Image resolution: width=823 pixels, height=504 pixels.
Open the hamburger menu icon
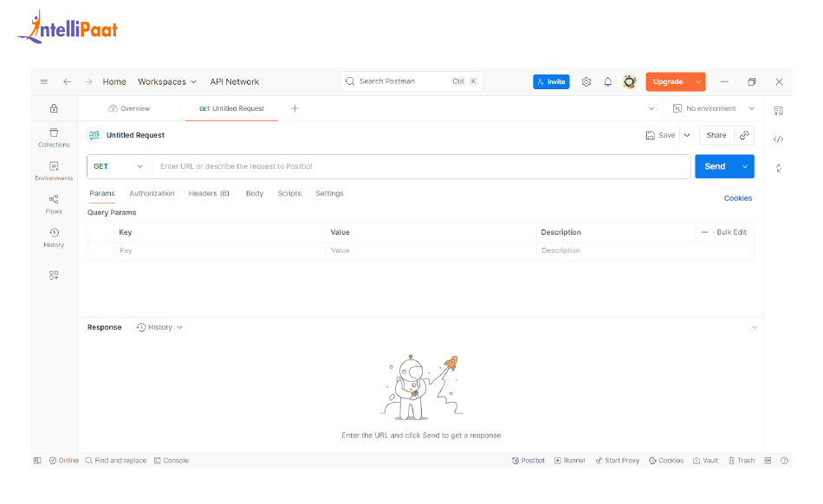point(44,81)
